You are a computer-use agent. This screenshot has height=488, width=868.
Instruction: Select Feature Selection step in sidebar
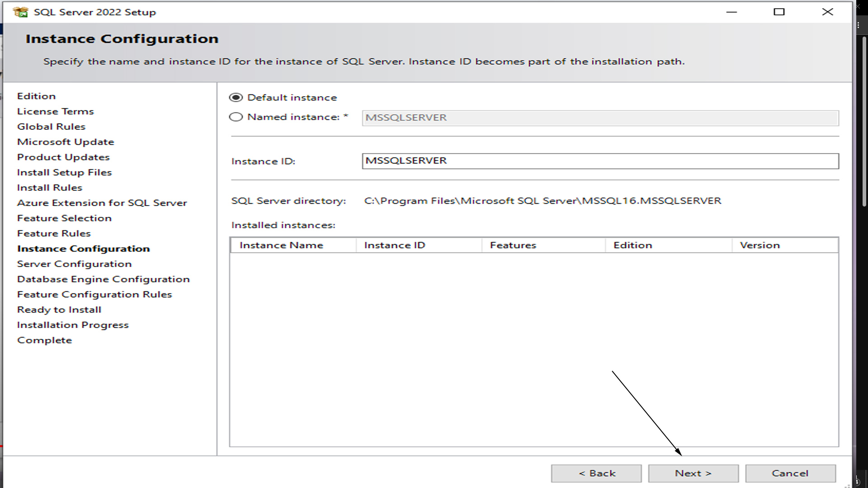64,218
